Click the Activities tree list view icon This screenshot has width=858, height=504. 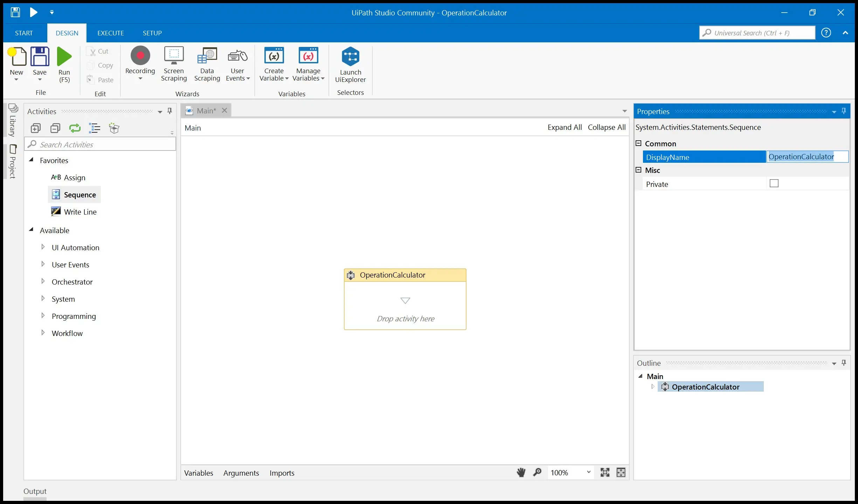(95, 128)
